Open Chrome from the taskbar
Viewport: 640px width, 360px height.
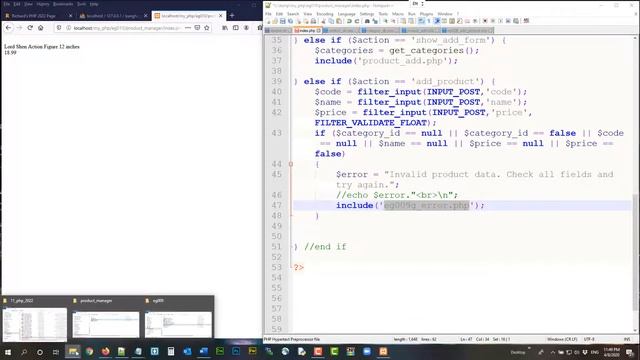click(x=89, y=351)
